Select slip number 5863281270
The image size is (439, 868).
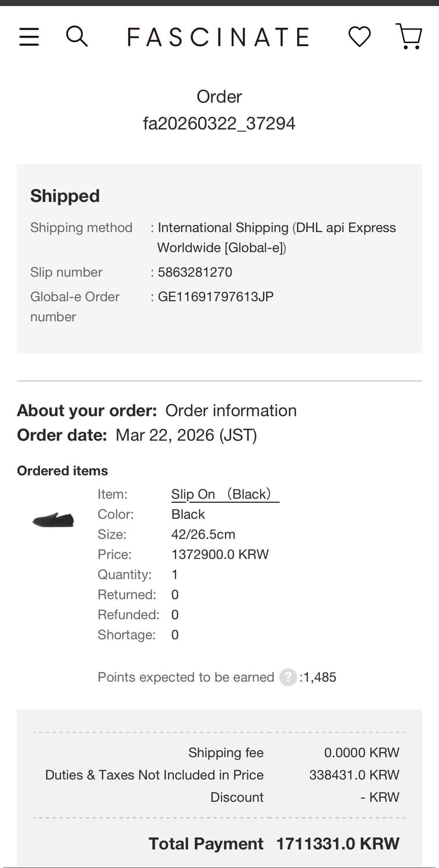(x=195, y=272)
